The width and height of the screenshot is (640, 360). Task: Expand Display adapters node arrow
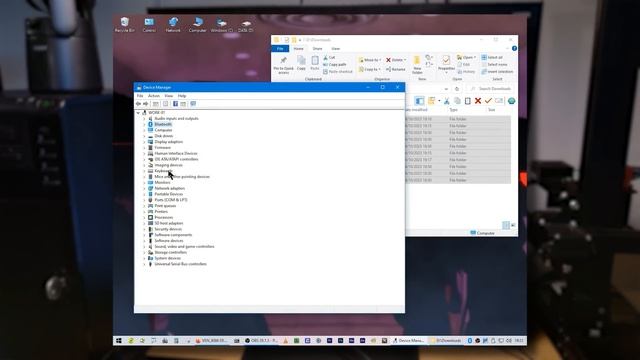pyautogui.click(x=144, y=142)
